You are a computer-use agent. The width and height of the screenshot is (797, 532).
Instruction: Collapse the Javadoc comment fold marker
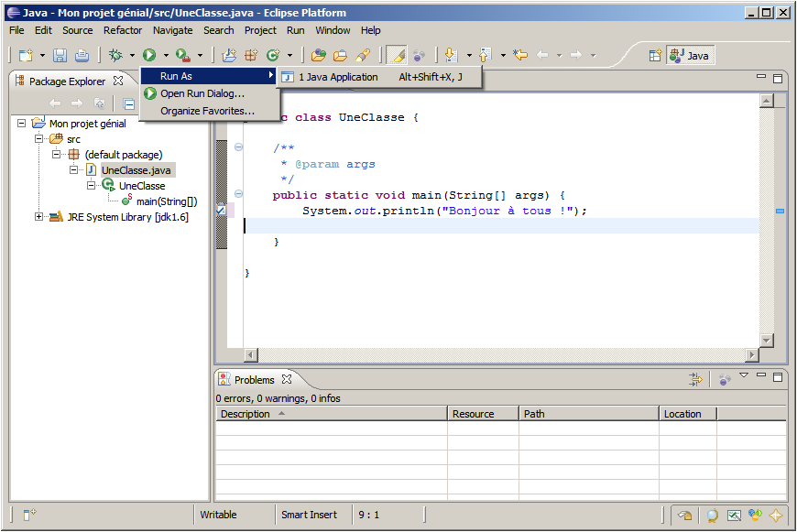point(238,147)
